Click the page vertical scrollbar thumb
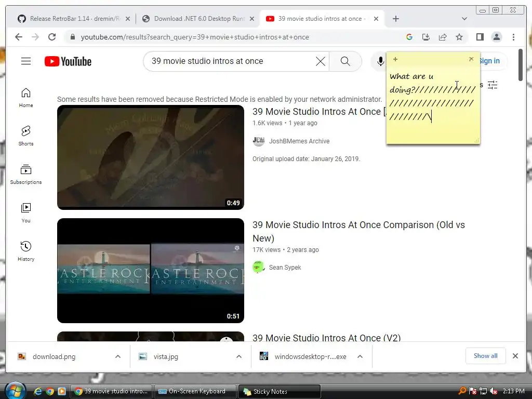 click(521, 65)
